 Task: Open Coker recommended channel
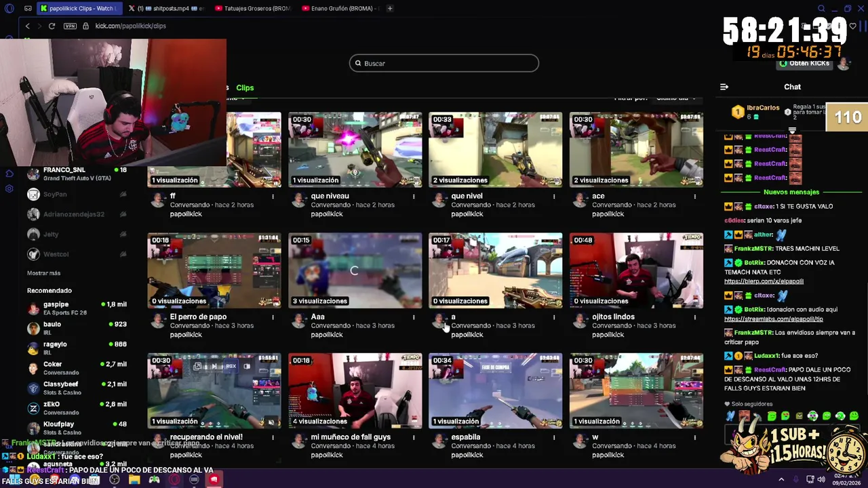76,368
